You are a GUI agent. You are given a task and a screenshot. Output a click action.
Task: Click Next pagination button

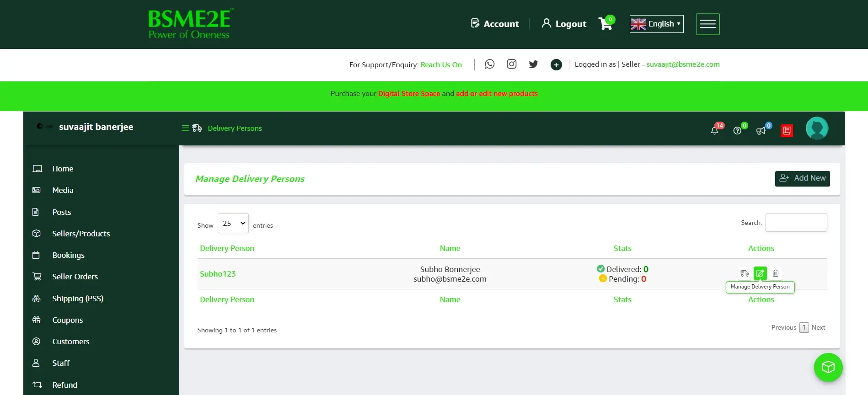(818, 327)
